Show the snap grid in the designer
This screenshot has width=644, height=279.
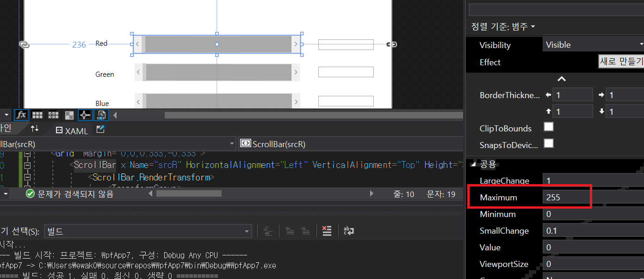pos(37,115)
